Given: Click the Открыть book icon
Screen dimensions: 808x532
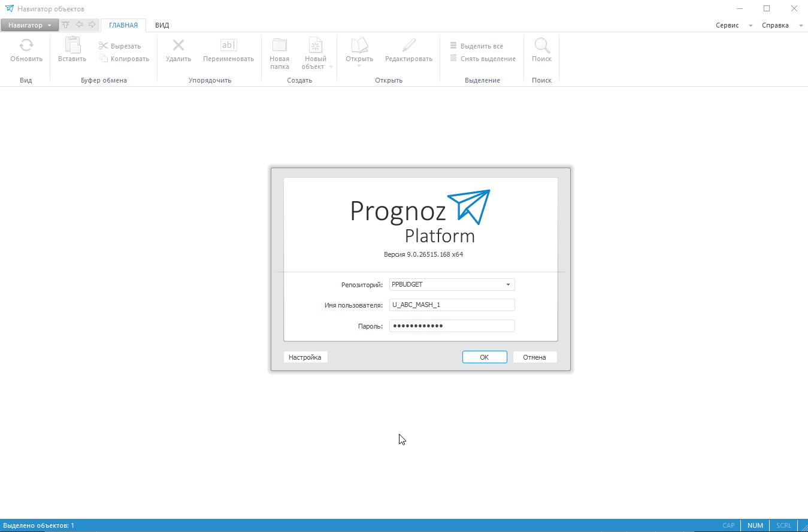Looking at the screenshot, I should point(359,45).
